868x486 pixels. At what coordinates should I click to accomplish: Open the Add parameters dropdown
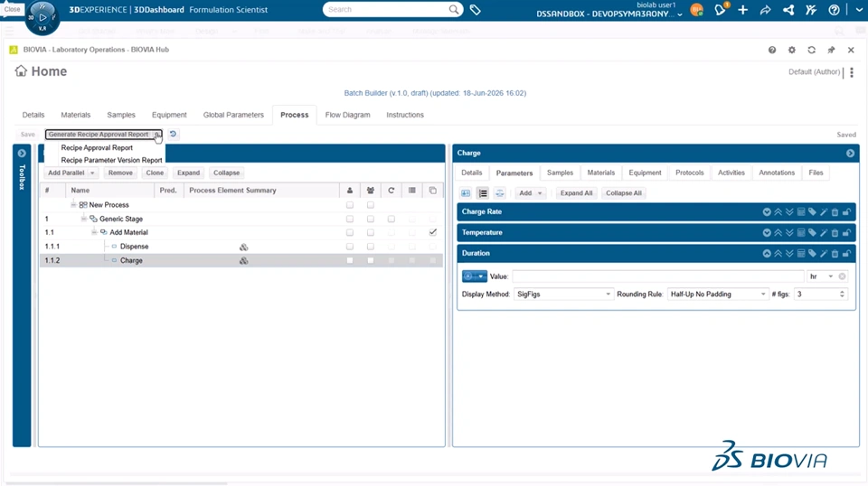(530, 193)
